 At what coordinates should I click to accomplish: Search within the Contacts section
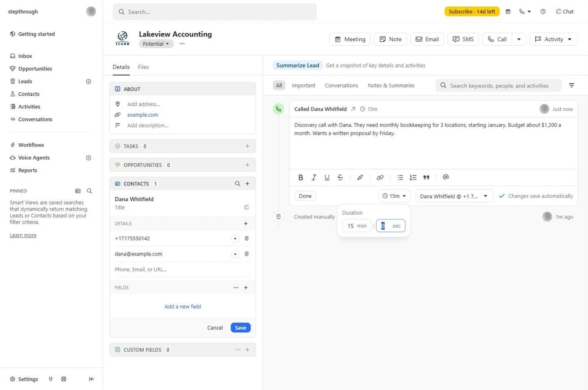coord(237,184)
